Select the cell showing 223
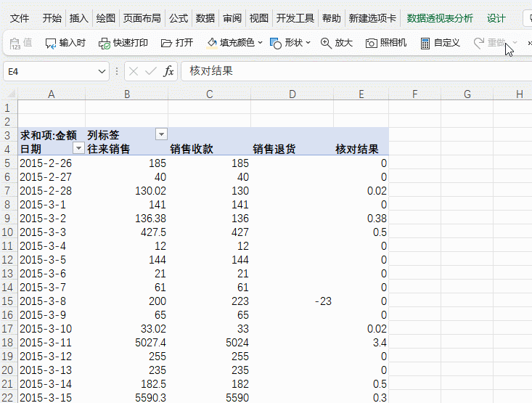Image resolution: width=532 pixels, height=403 pixels. pos(209,301)
